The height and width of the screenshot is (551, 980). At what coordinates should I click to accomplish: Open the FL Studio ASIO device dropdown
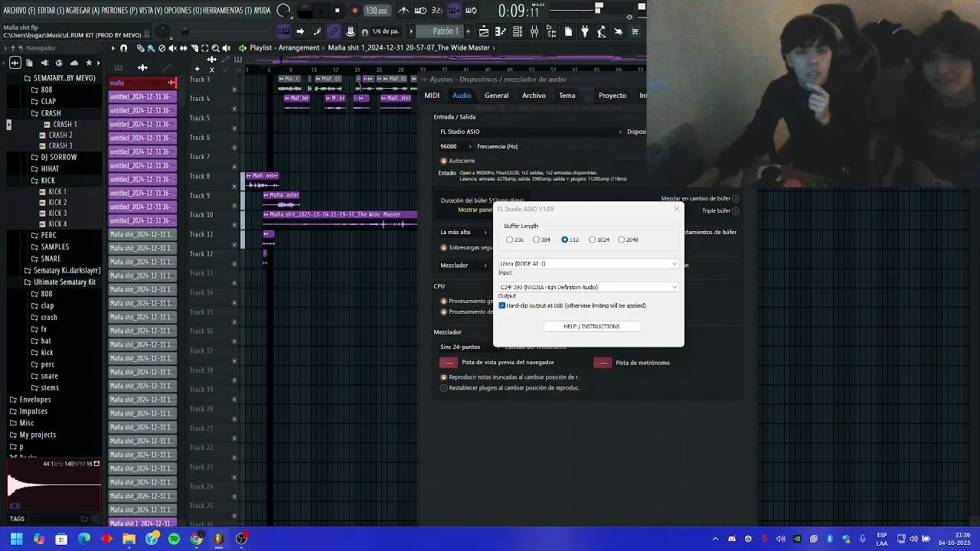pos(531,132)
